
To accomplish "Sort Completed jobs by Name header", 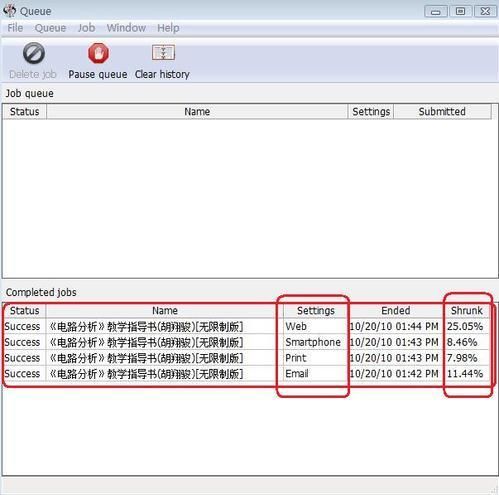I will point(165,311).
